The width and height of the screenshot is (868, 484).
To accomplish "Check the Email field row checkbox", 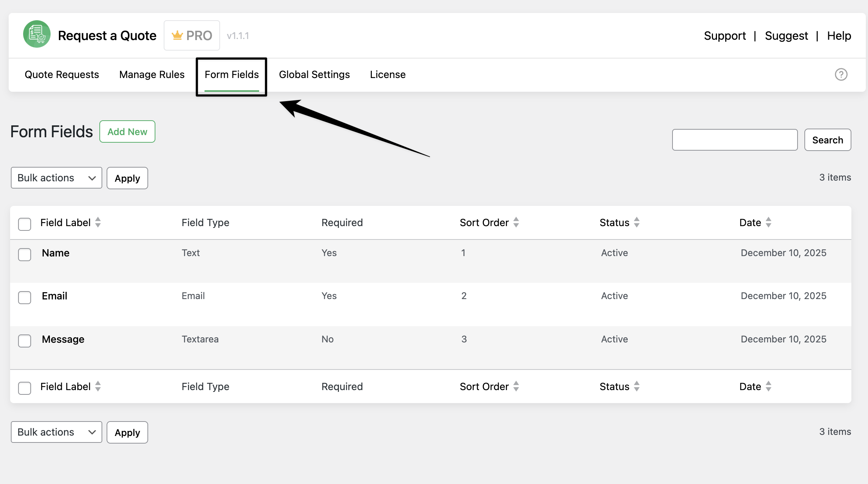I will [25, 297].
